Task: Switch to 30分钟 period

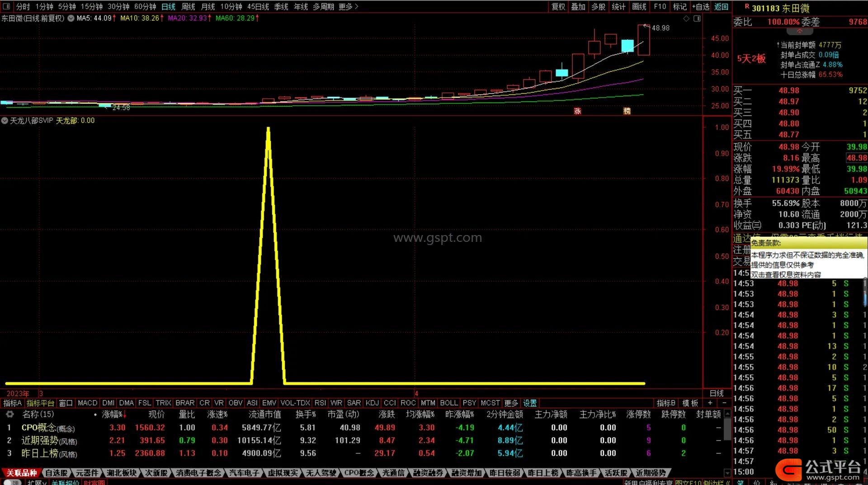Action: [118, 7]
